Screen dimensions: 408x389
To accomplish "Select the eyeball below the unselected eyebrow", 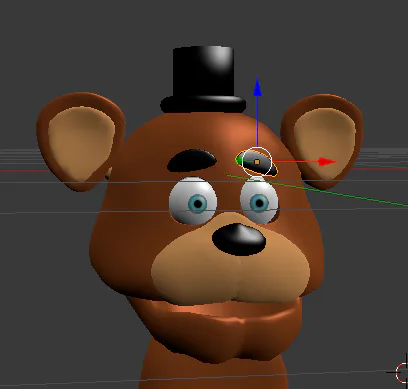I will pos(193,201).
